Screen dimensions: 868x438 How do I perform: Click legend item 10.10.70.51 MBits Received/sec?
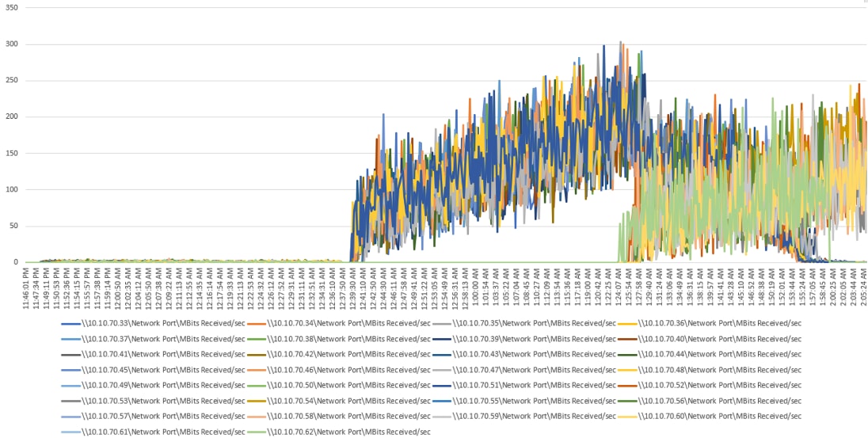pyautogui.click(x=524, y=385)
